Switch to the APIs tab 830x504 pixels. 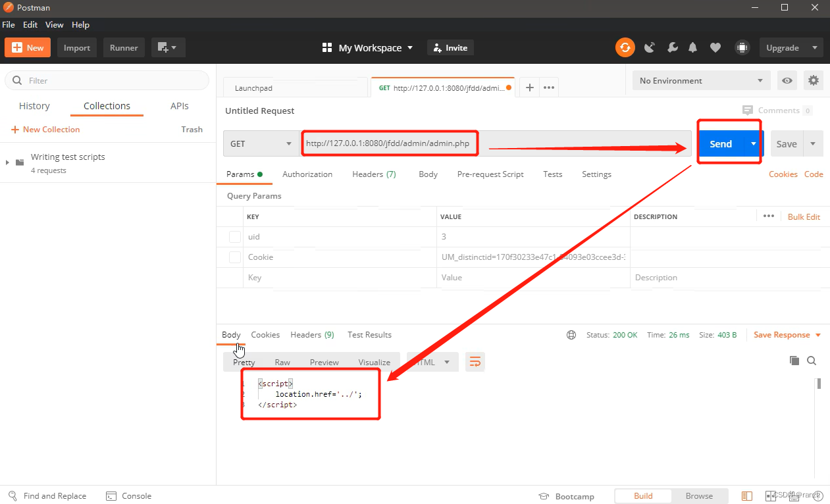click(x=180, y=106)
